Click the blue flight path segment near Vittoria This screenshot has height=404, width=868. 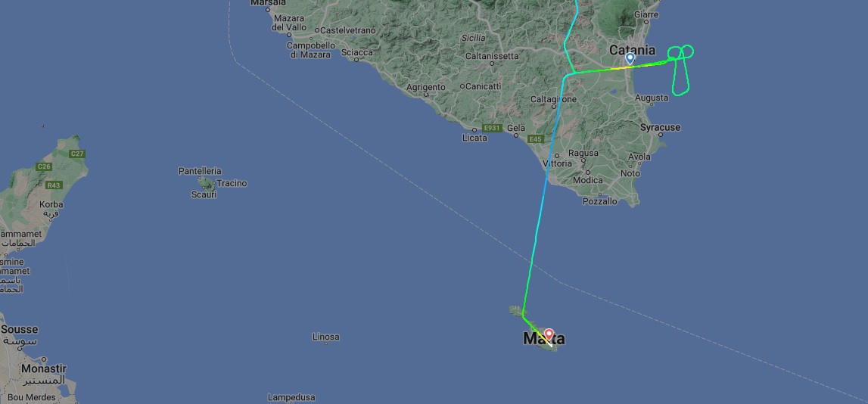(x=548, y=166)
